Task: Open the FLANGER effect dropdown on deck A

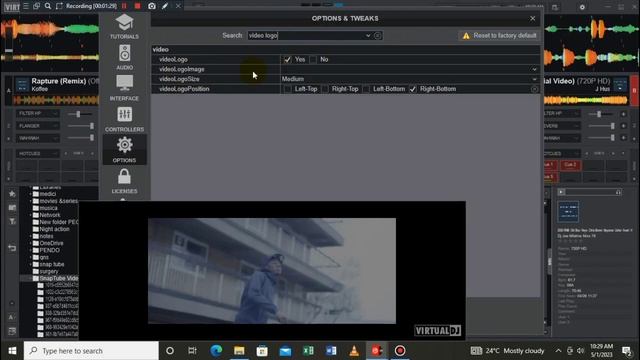Action: coord(38,126)
